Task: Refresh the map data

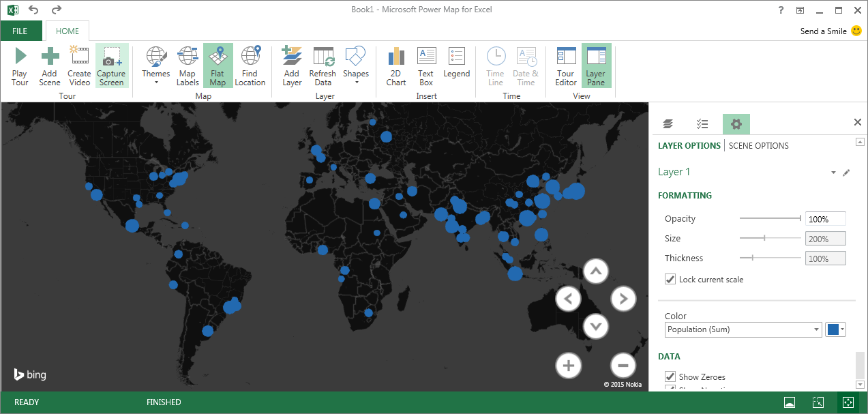Action: point(323,66)
